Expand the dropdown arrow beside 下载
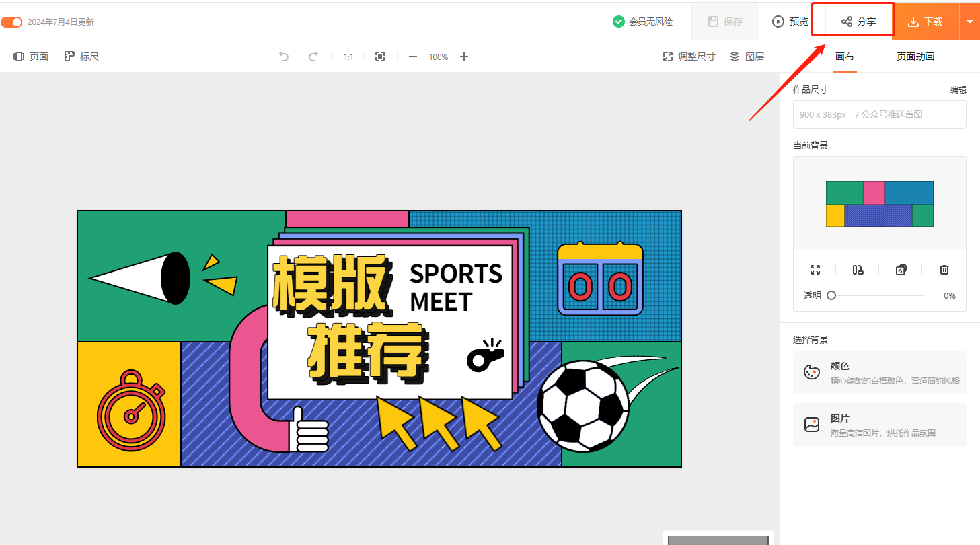This screenshot has width=980, height=545. (970, 22)
